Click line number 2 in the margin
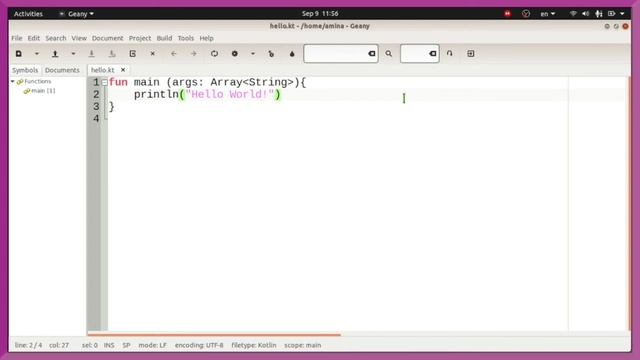This screenshot has height=360, width=640. [96, 94]
